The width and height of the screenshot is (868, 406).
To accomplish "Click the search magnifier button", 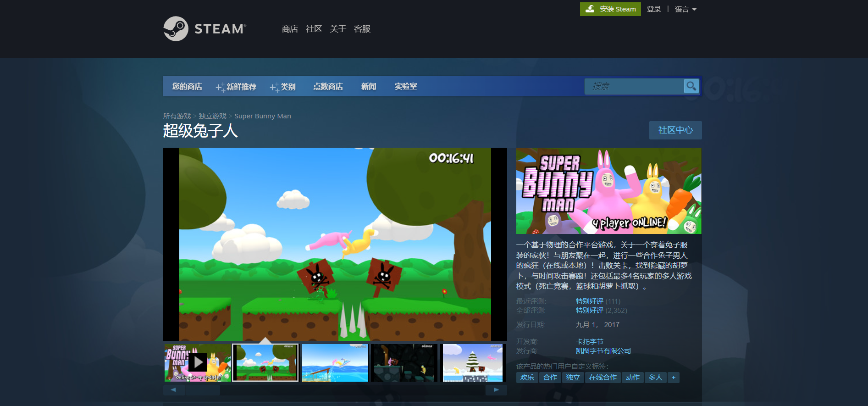I will coord(691,86).
